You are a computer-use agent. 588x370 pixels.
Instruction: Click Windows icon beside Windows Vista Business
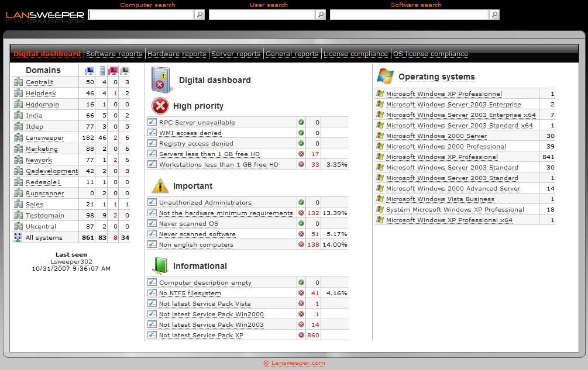(380, 199)
